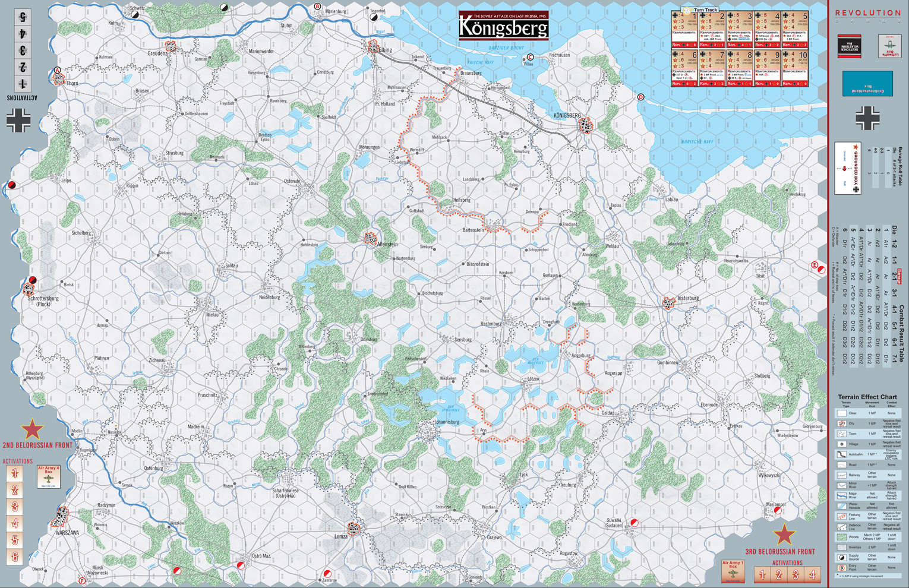Click the blue Großdeutschland Box
Screen dimensions: 909x588
(867, 83)
